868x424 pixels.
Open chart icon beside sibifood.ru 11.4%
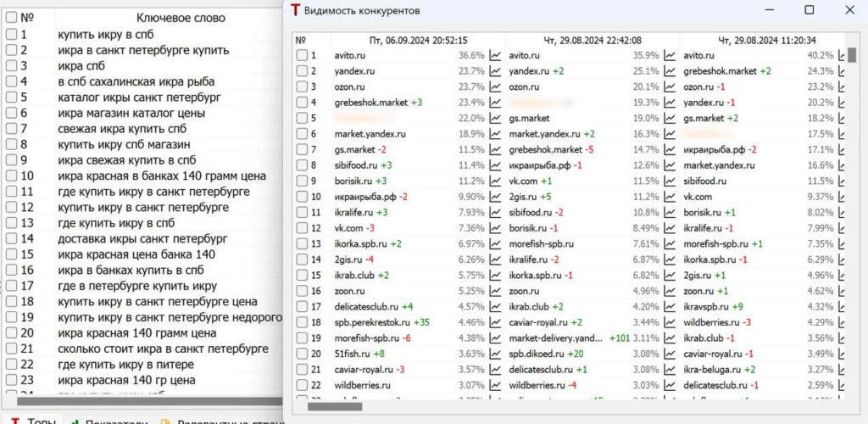tap(495, 165)
